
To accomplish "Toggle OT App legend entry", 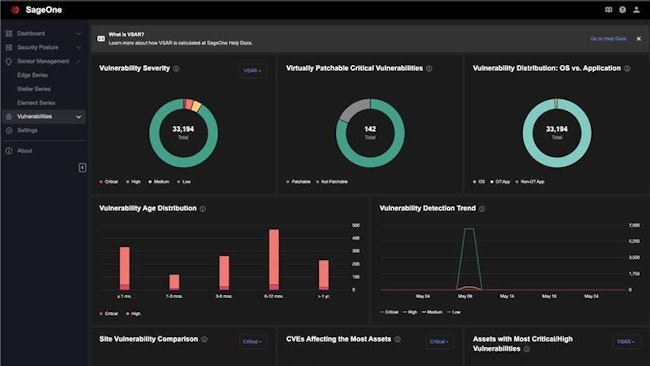I will point(500,182).
